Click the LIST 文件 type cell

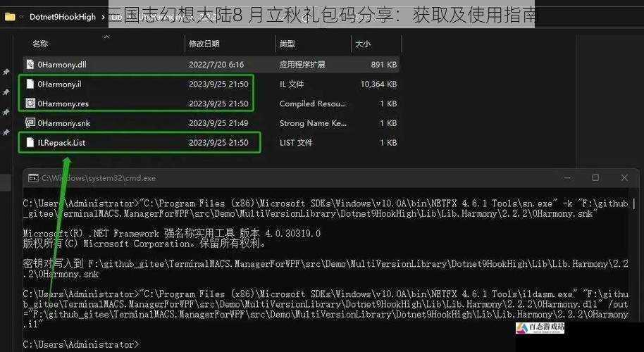click(296, 142)
